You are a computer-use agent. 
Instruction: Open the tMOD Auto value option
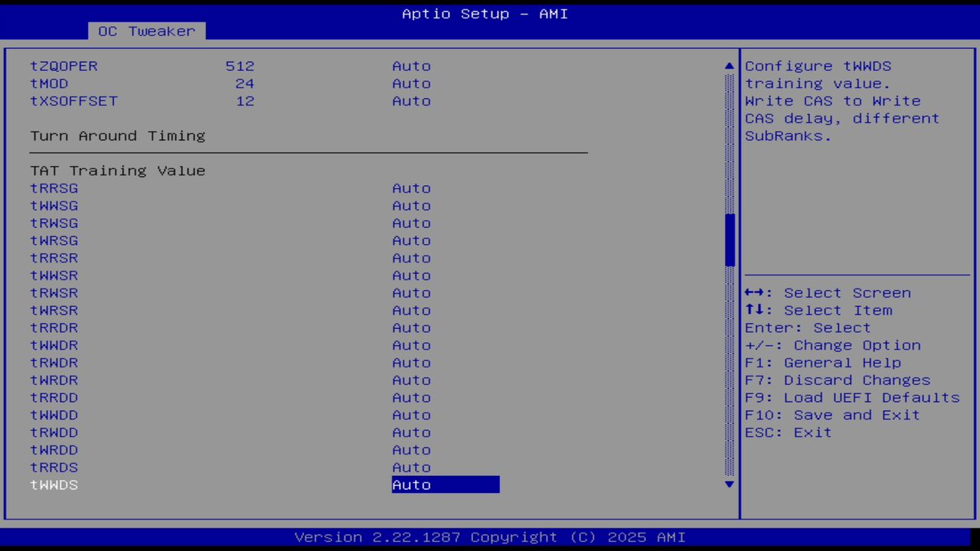pyautogui.click(x=411, y=84)
